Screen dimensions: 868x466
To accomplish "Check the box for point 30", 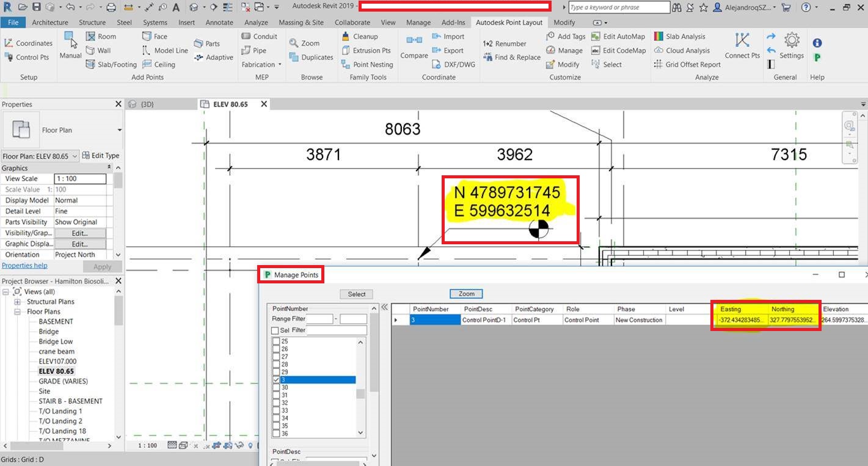I will (x=275, y=388).
